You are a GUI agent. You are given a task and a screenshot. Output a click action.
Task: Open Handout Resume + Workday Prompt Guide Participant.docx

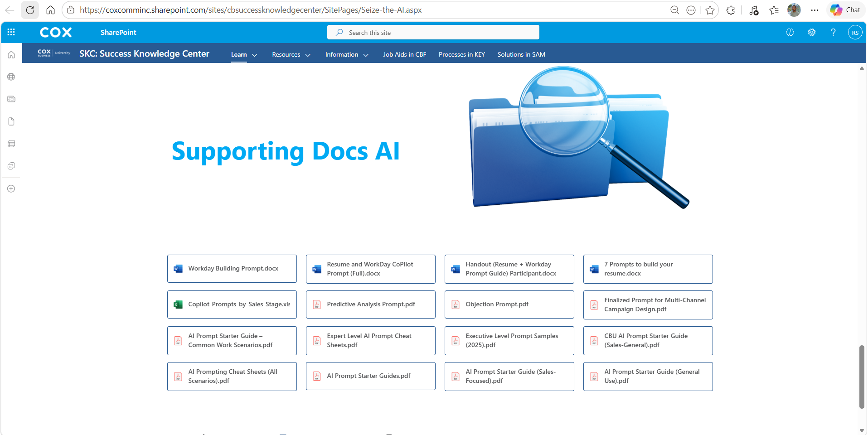[509, 269]
